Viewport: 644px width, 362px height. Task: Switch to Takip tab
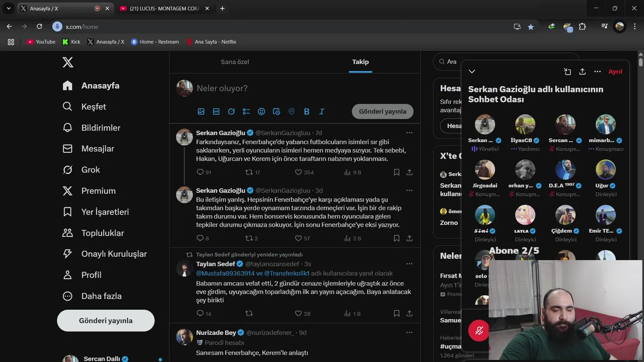pos(360,62)
